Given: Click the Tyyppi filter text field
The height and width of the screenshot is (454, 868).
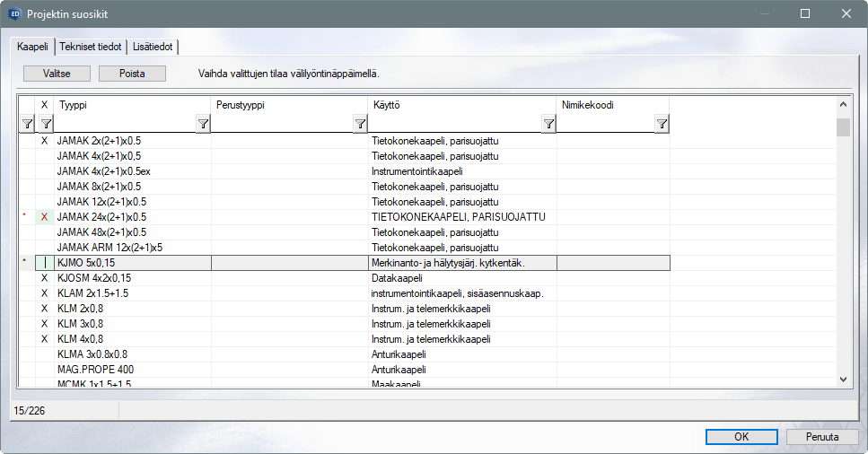Looking at the screenshot, I should coord(124,125).
